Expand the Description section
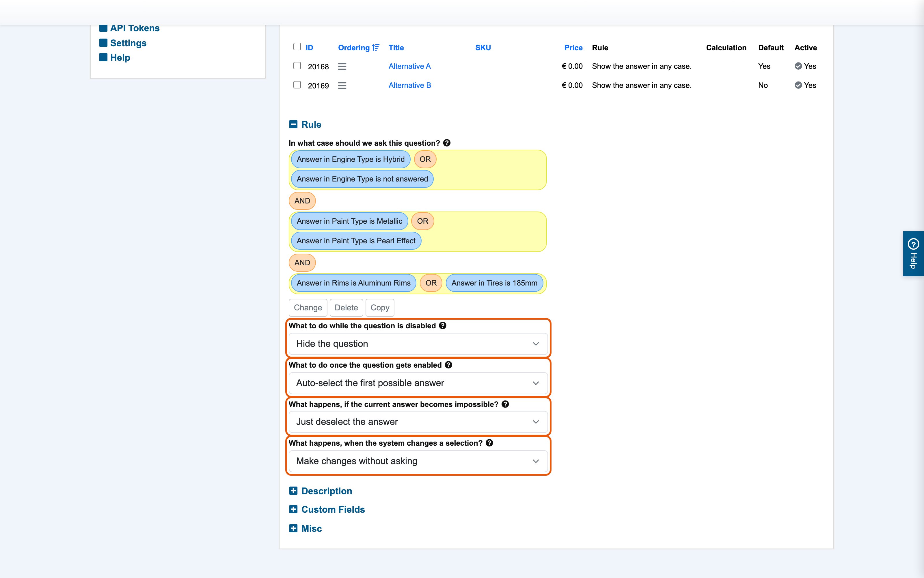This screenshot has height=578, width=924. pyautogui.click(x=293, y=491)
